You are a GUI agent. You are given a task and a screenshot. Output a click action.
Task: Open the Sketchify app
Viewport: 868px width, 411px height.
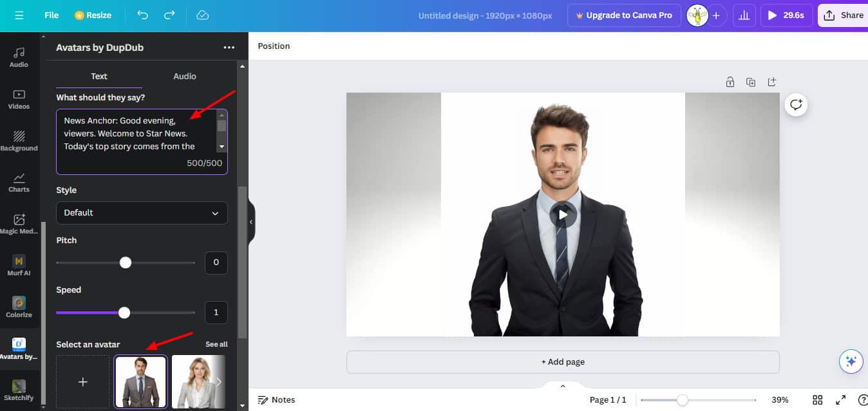tap(19, 390)
